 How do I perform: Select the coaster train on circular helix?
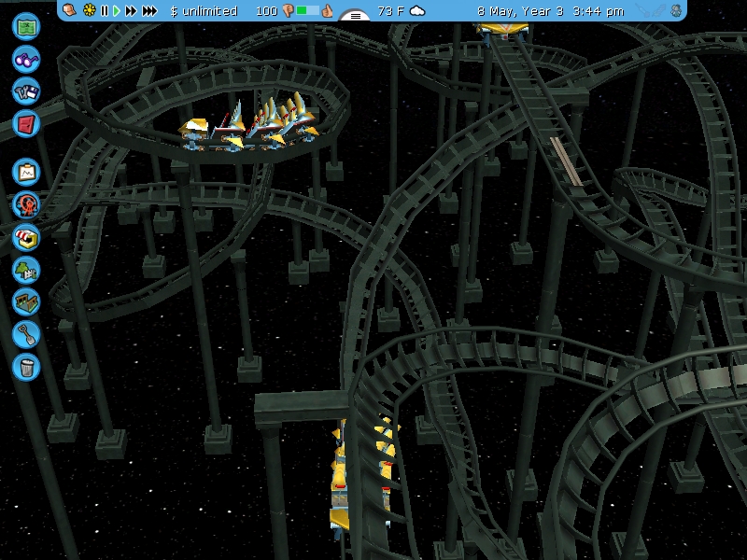[x=248, y=124]
